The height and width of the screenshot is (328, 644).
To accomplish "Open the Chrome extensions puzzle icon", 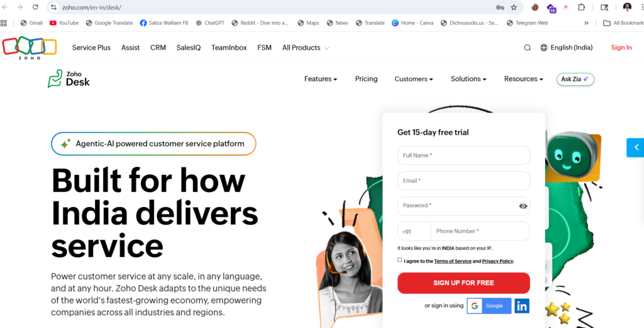I will click(x=581, y=7).
